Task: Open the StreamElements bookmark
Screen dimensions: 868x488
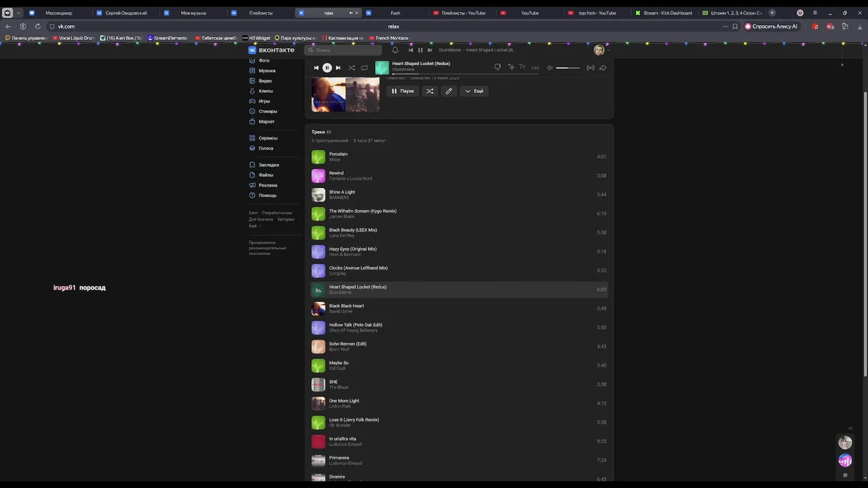Action: 167,38
